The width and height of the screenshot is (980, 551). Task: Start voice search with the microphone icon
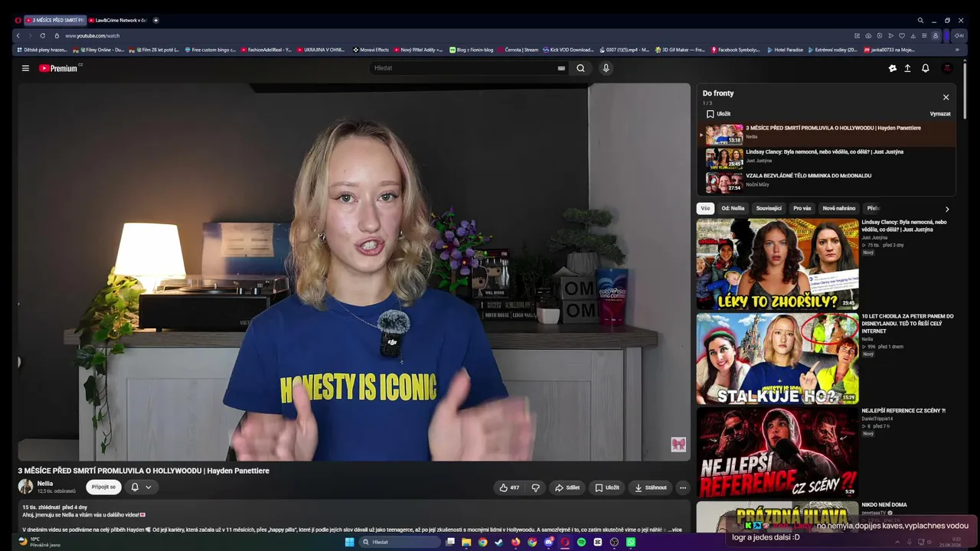pyautogui.click(x=606, y=68)
